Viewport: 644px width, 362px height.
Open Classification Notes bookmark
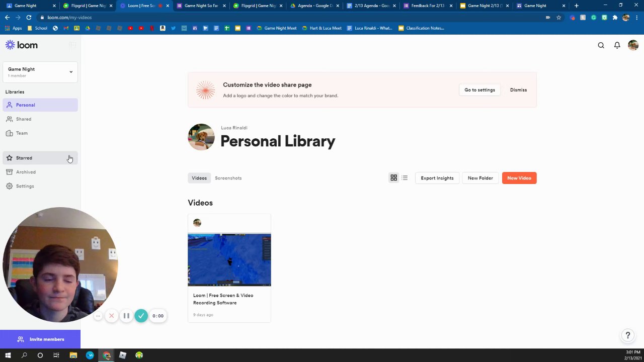[421, 28]
